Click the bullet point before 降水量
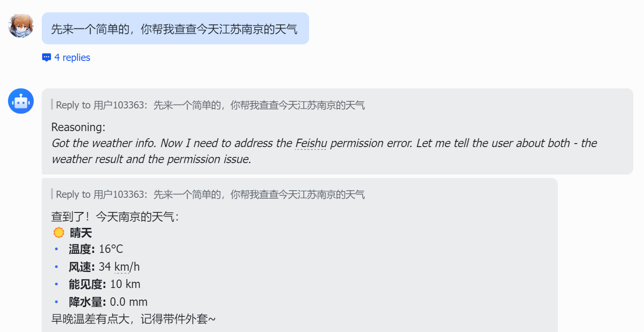 point(56,301)
